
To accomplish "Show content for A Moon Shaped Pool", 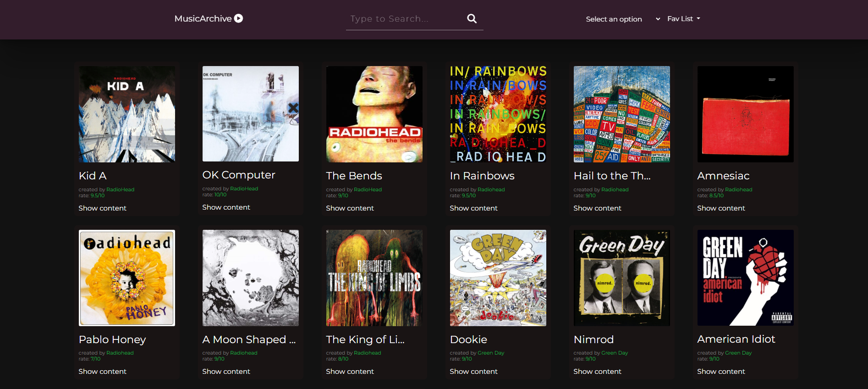I will 226,372.
